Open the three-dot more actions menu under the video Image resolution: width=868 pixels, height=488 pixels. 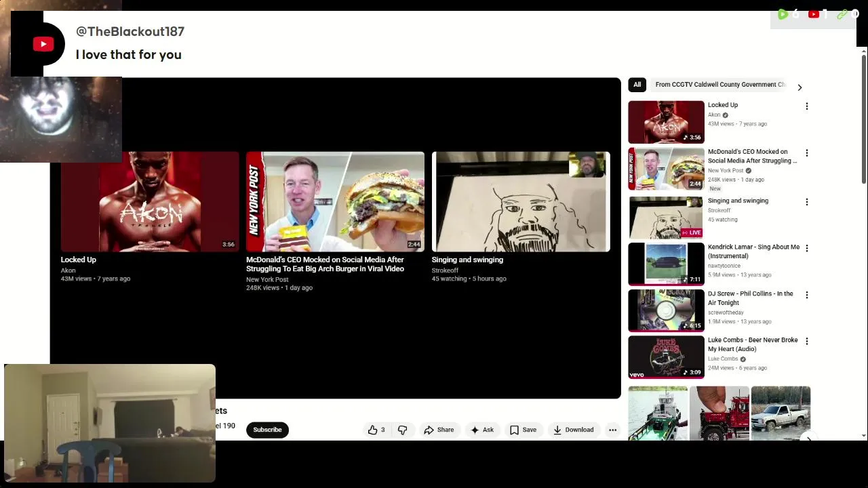pos(612,430)
